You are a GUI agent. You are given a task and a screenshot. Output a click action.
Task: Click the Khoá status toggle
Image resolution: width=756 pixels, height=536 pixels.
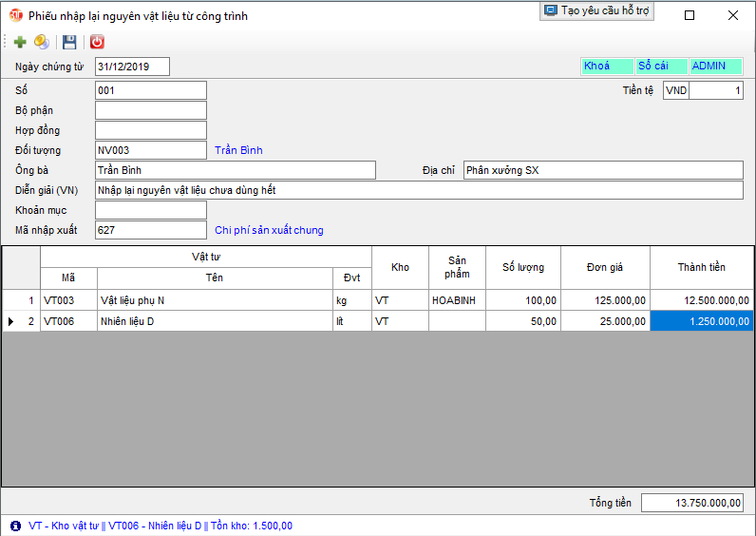[607, 67]
